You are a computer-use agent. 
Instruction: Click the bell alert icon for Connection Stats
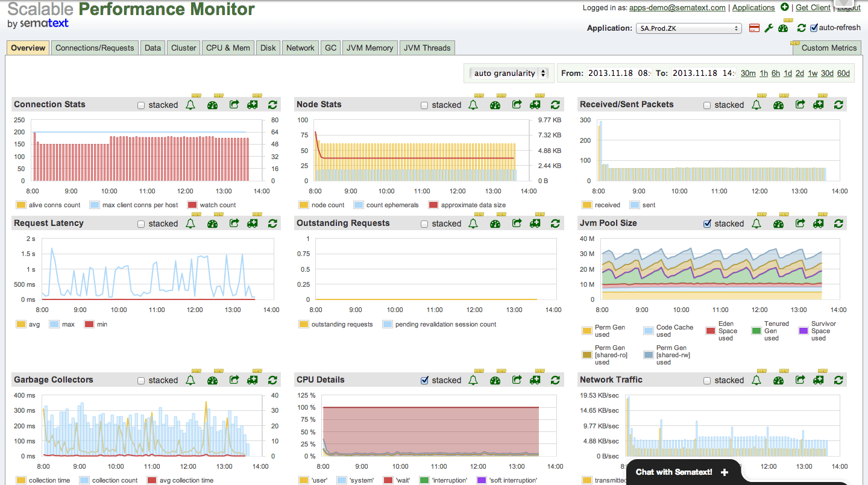coord(190,105)
